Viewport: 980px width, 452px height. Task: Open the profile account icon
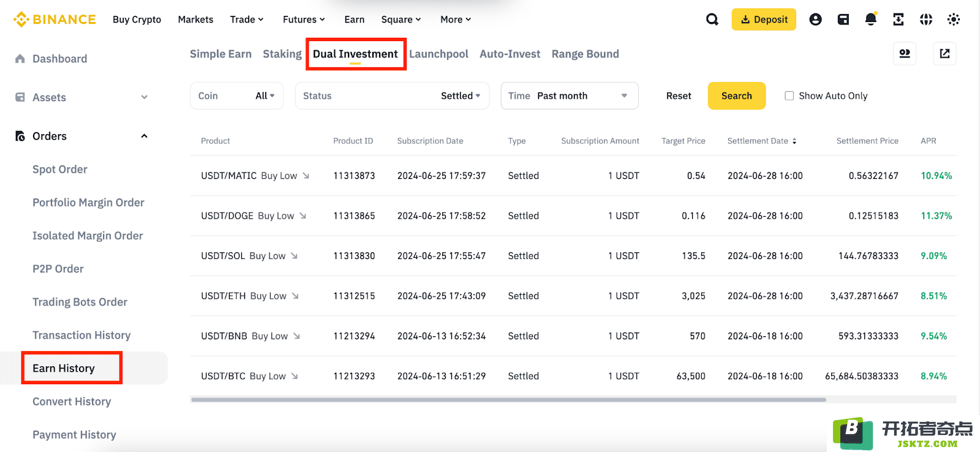pos(815,20)
